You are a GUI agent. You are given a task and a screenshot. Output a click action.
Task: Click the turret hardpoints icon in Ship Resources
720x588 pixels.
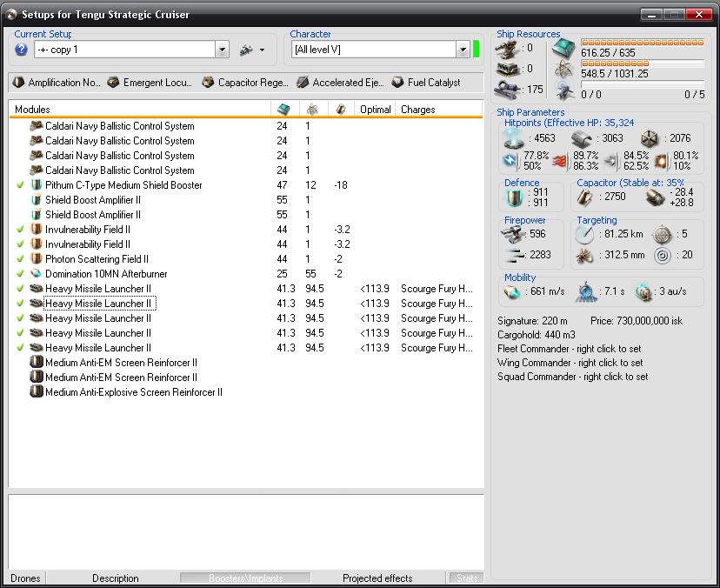point(508,49)
